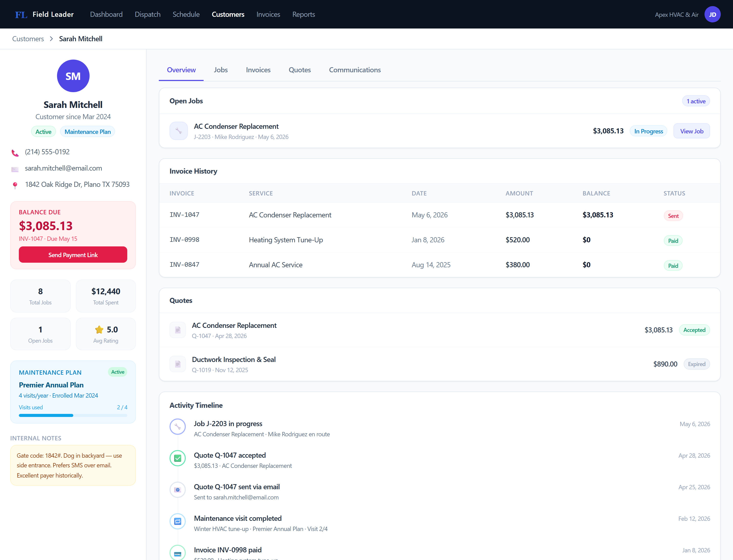Click the map pin address icon
Image resolution: width=733 pixels, height=560 pixels.
tap(15, 185)
